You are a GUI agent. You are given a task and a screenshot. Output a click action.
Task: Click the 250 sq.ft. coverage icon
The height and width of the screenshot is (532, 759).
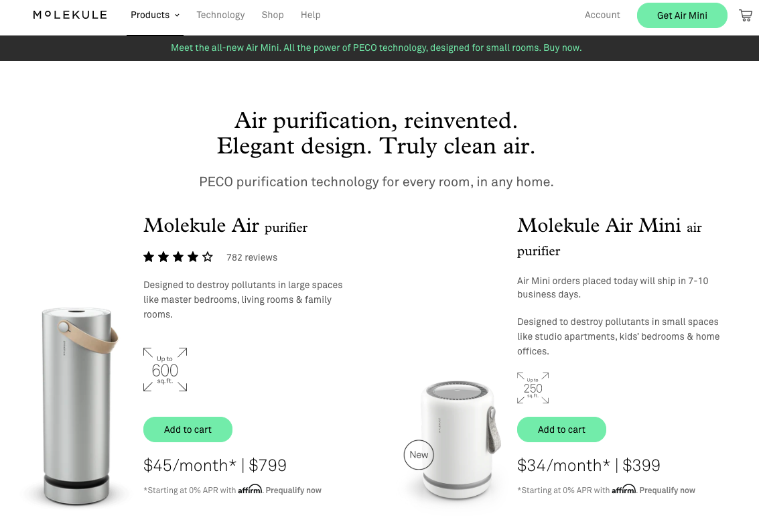coord(533,387)
